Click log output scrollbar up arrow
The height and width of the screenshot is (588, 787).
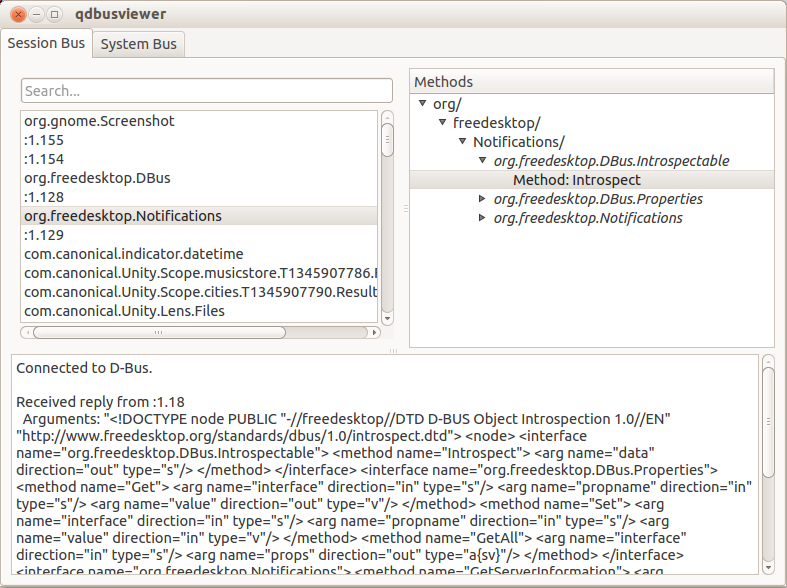click(768, 361)
